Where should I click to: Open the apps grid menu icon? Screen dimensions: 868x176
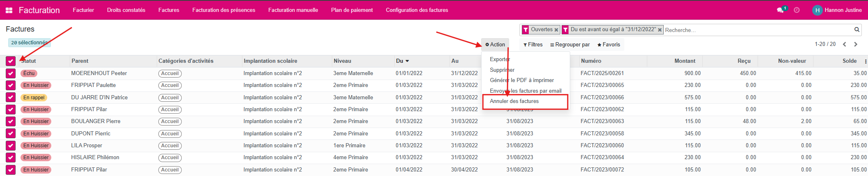(x=9, y=10)
